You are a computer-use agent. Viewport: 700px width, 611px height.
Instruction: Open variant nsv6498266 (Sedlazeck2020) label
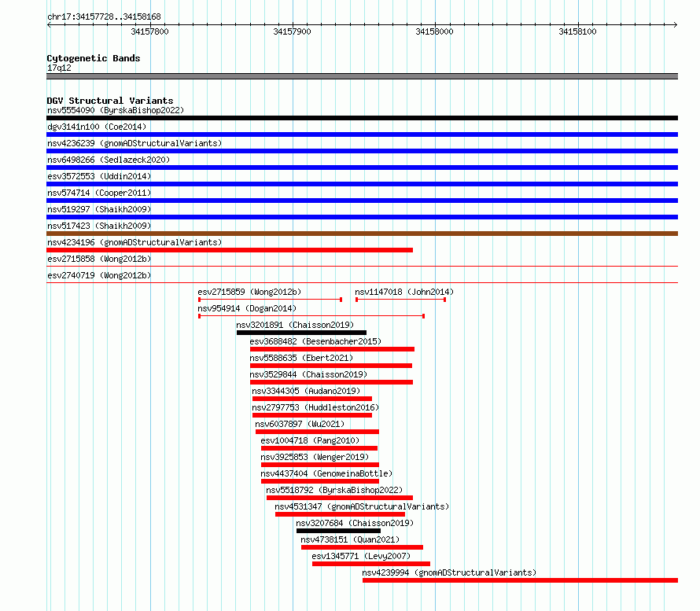(x=109, y=160)
